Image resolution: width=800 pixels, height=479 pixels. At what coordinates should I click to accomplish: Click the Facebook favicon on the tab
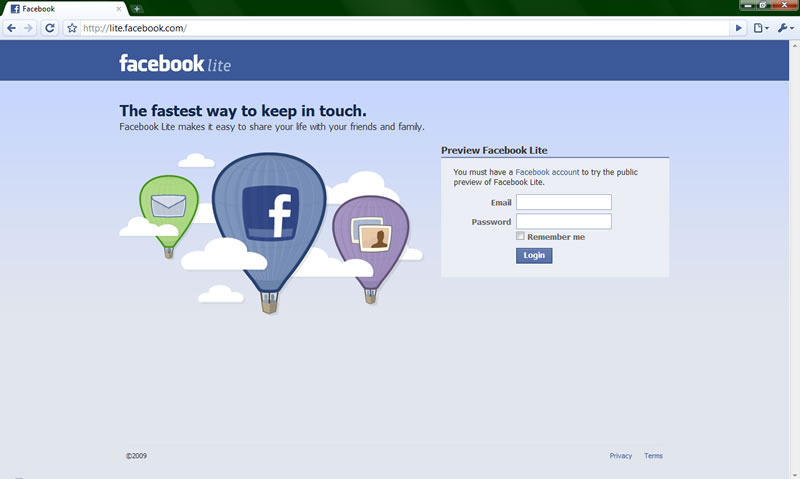click(x=15, y=9)
